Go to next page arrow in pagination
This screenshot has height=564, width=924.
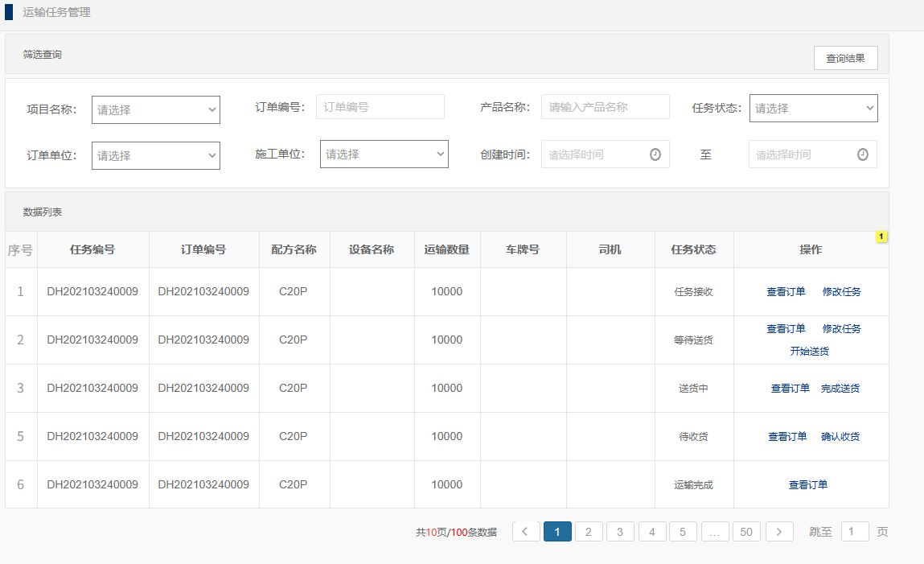(779, 532)
